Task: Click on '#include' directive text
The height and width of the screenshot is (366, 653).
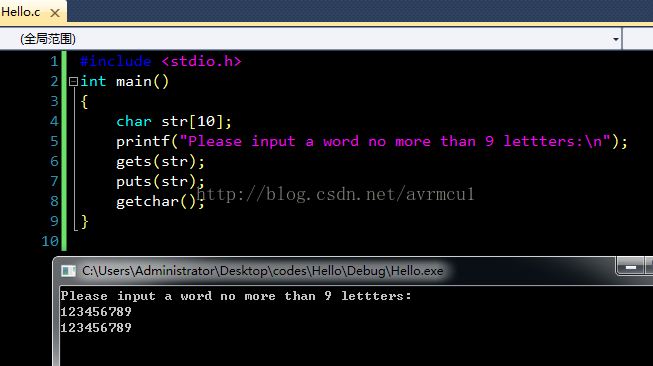Action: coord(115,62)
